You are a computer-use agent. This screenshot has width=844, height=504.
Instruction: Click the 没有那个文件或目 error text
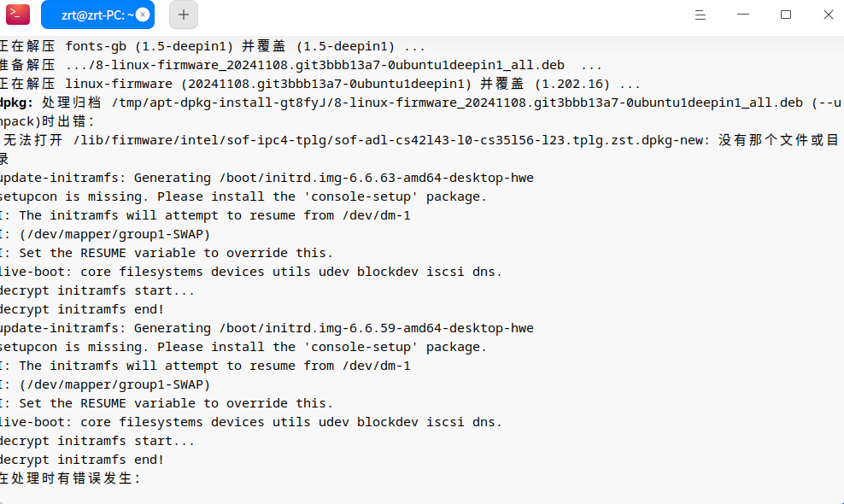pos(779,140)
